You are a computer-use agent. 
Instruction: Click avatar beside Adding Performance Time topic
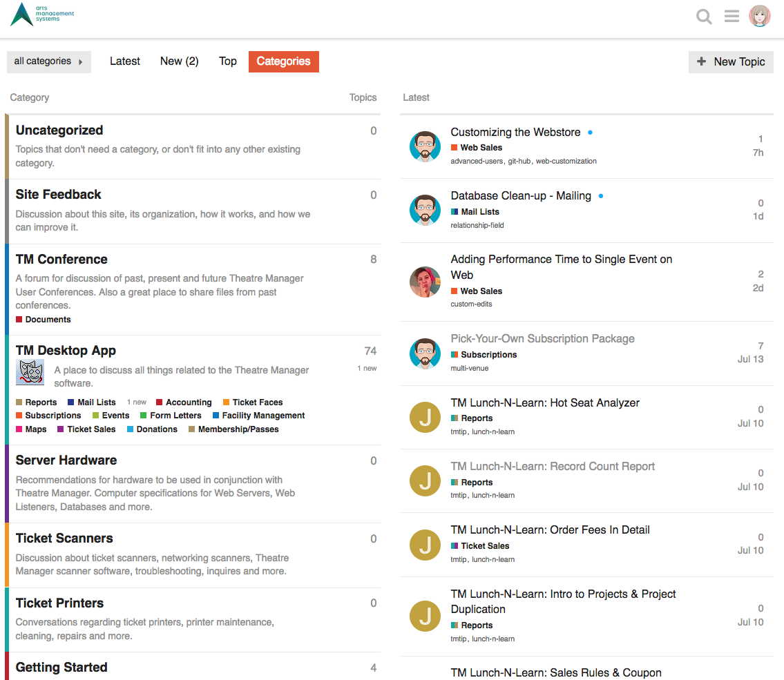click(x=425, y=282)
